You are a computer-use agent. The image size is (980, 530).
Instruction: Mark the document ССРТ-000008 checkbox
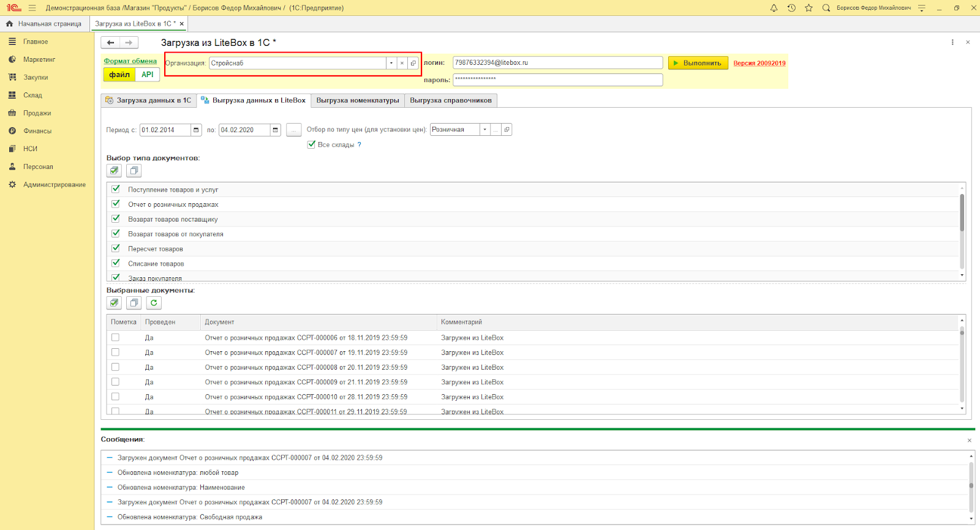pyautogui.click(x=115, y=367)
